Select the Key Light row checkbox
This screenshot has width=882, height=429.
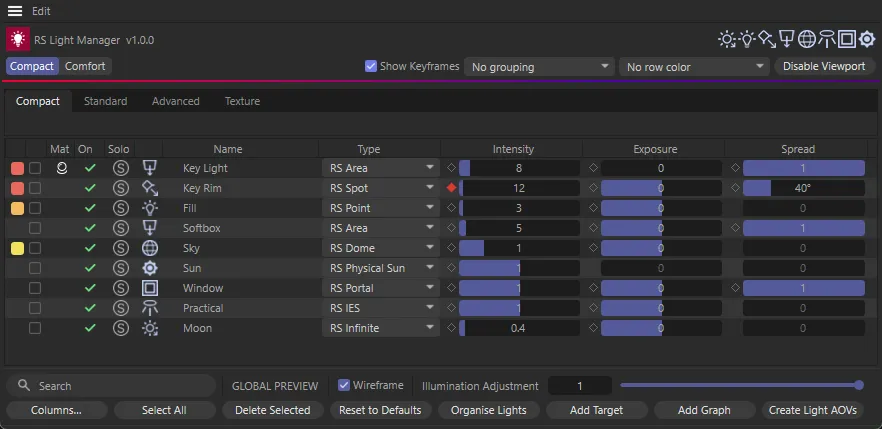[x=35, y=168]
